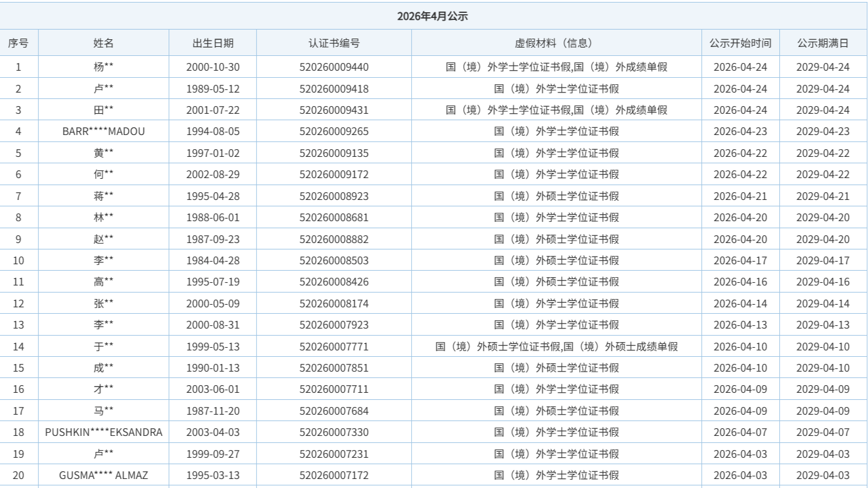Click the 公示开始时间 column header
This screenshot has height=488, width=868.
(x=740, y=44)
